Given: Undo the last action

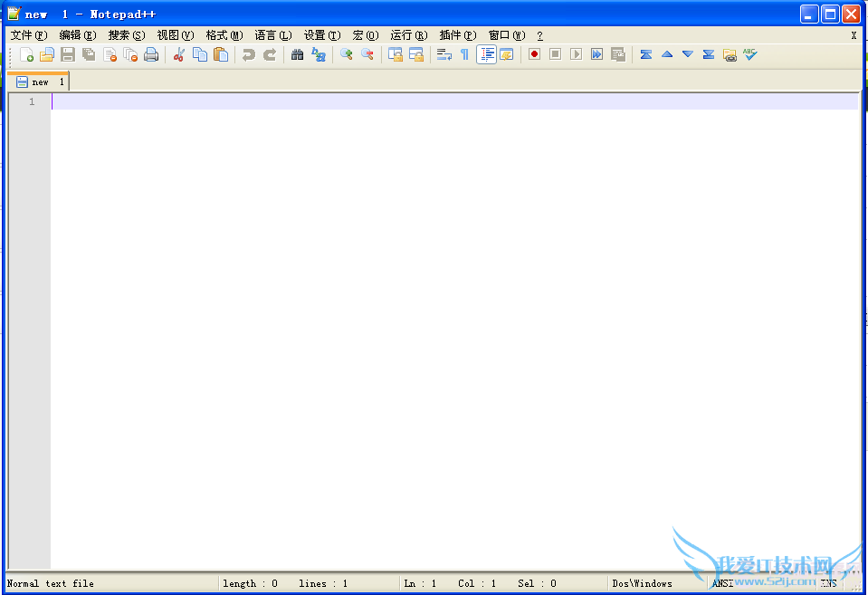Looking at the screenshot, I should (x=246, y=54).
